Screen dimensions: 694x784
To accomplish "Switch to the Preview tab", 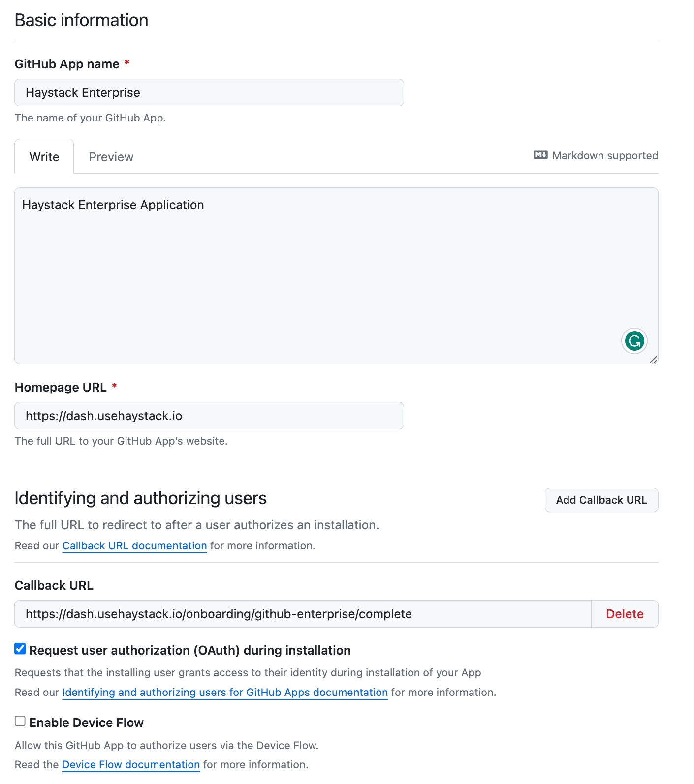I will pyautogui.click(x=111, y=157).
